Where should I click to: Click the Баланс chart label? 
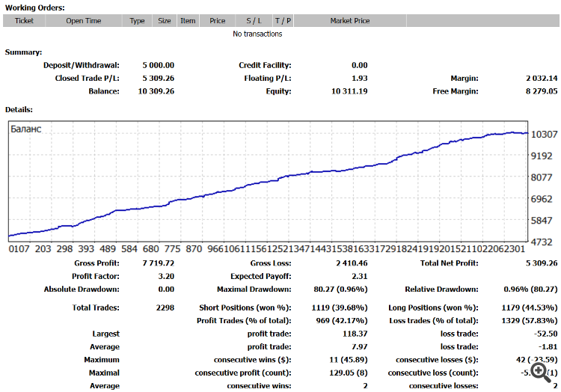click(25, 129)
